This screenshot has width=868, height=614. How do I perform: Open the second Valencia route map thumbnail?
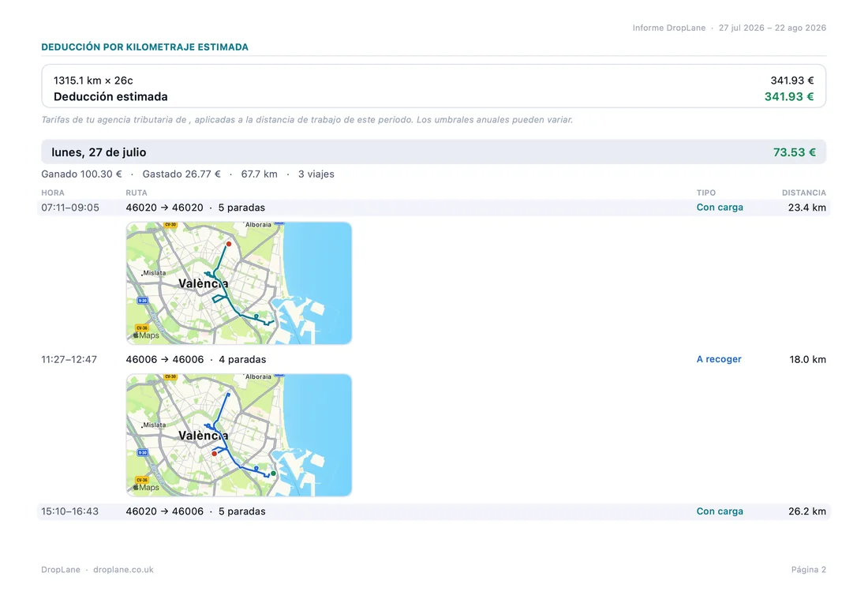click(239, 435)
